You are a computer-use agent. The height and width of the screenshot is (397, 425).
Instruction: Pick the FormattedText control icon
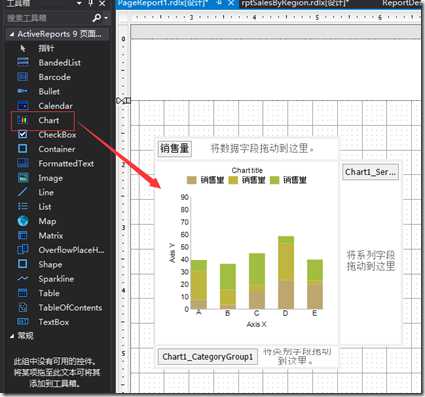[23, 163]
